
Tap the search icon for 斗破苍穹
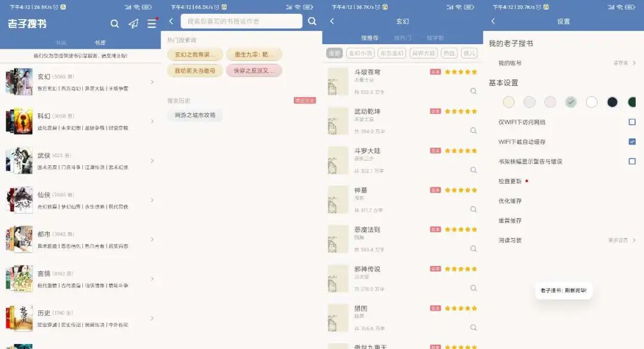(x=473, y=91)
